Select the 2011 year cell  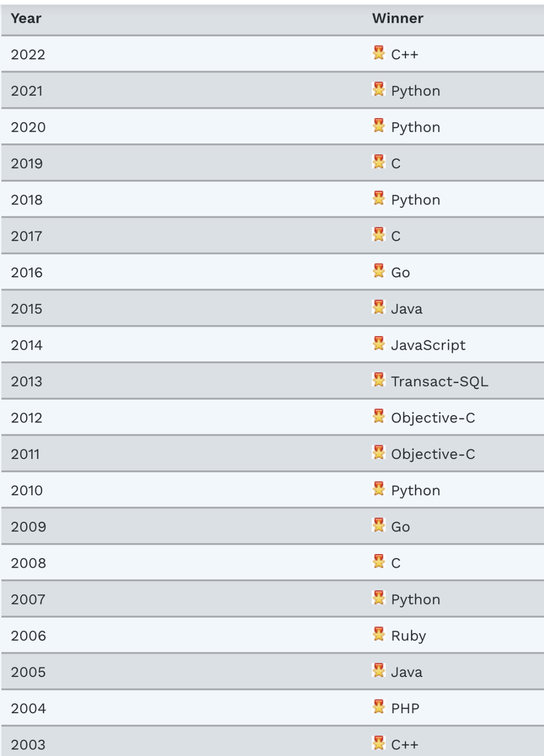(25, 454)
